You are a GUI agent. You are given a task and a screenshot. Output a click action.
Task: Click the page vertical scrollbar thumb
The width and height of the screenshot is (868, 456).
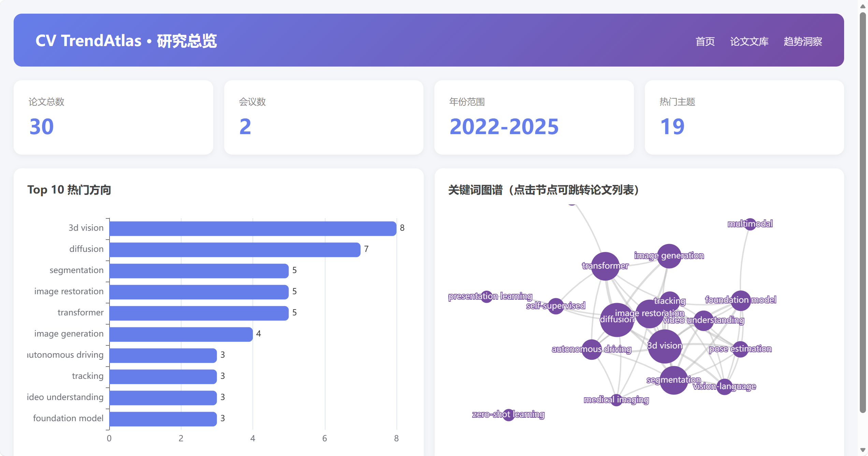click(863, 212)
